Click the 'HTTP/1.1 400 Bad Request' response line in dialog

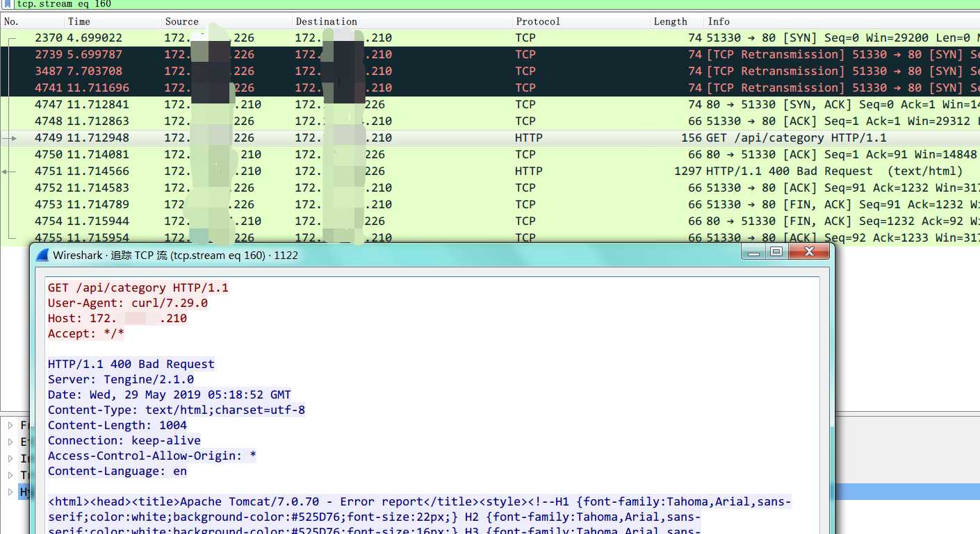tap(131, 364)
